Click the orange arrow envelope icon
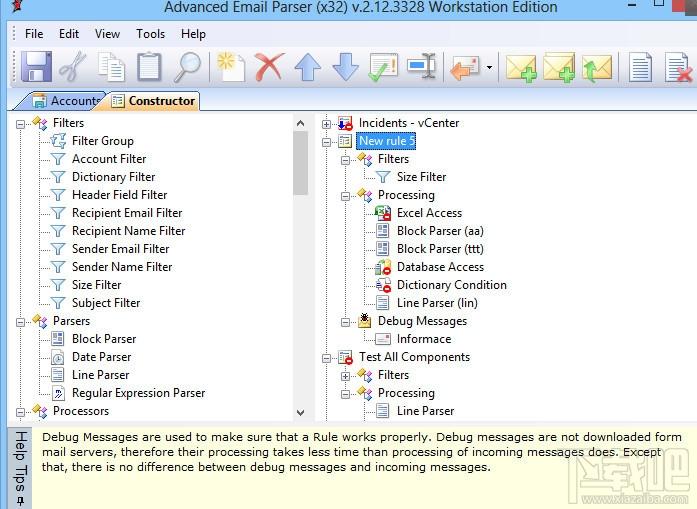 point(465,67)
